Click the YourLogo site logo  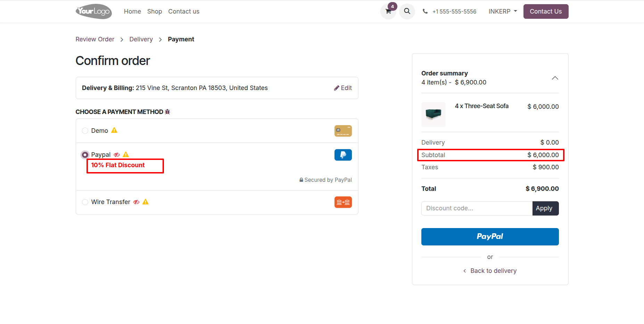94,11
